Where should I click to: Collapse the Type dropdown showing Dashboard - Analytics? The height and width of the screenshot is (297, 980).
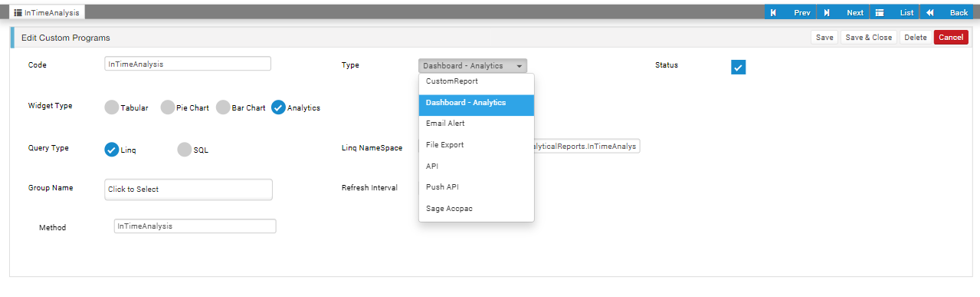(x=473, y=66)
